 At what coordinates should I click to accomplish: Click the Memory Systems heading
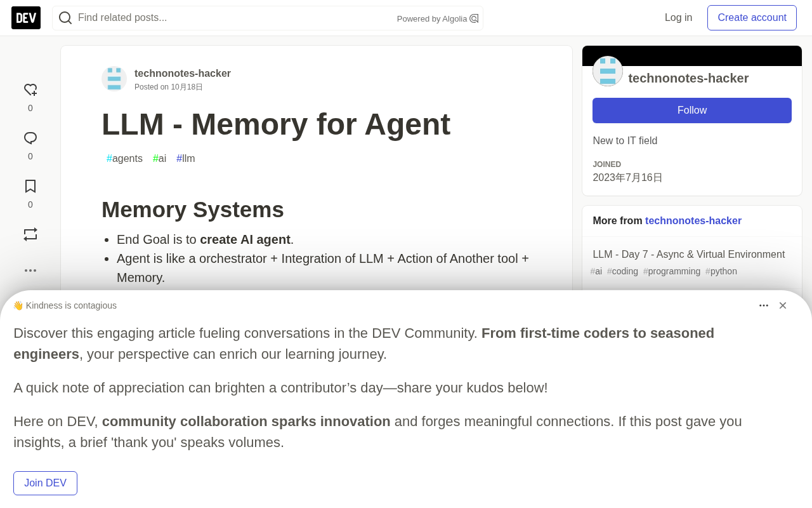193,210
